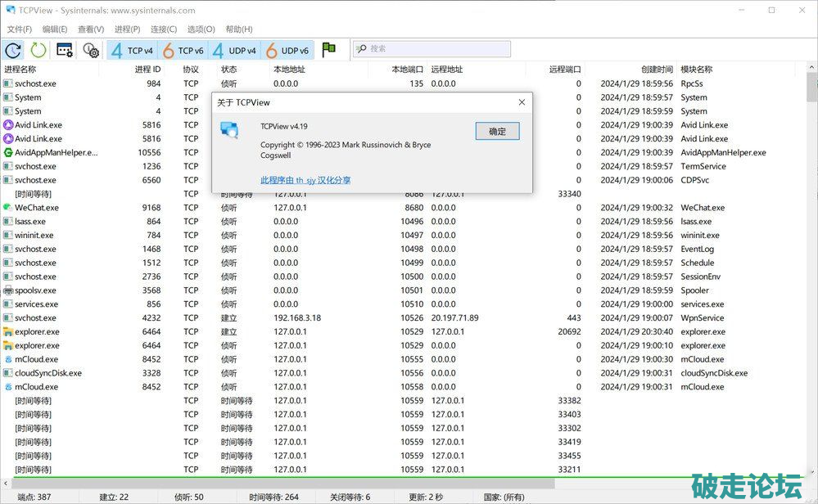The width and height of the screenshot is (818, 504).
Task: Follow the 此程序由 th_sjy 汉化分享 link
Action: [x=305, y=180]
